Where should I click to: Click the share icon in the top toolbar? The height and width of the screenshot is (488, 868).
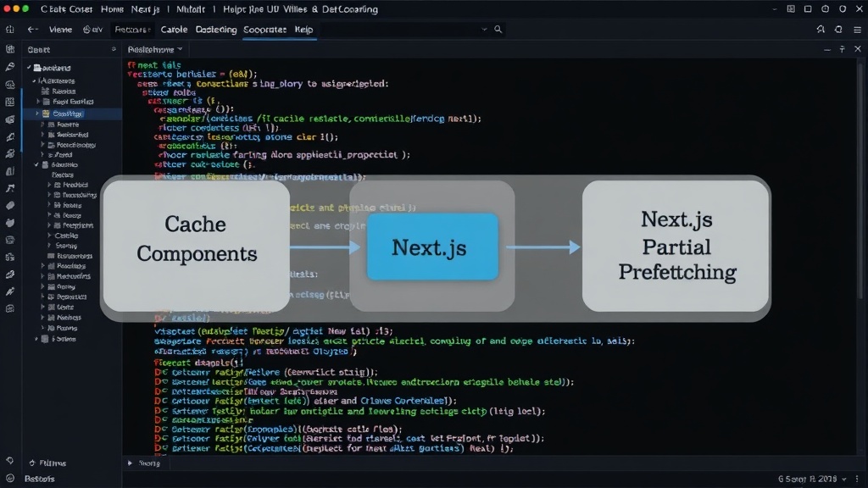(821, 30)
